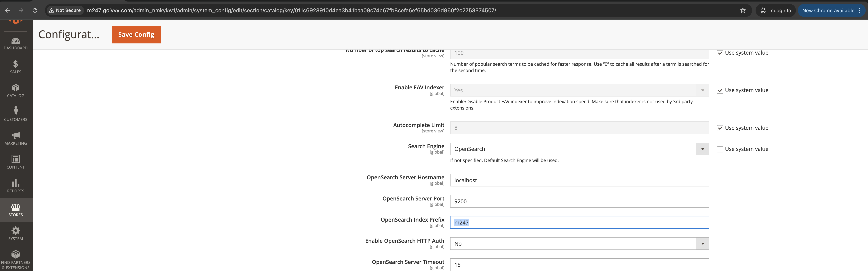Open the Enable EAV Indexer dropdown

702,90
